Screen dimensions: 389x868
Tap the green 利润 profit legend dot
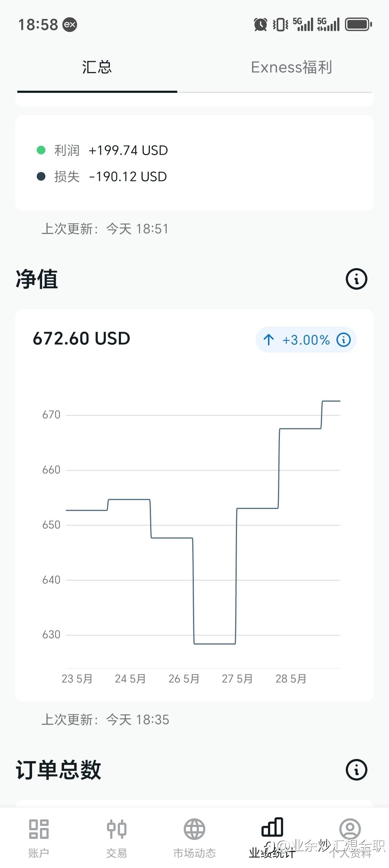pos(41,150)
